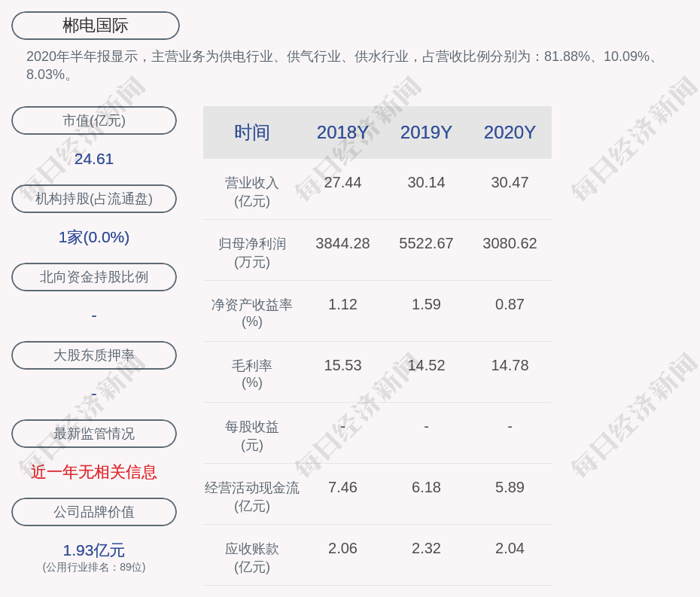Viewport: 700px width, 597px height.
Task: Select gross margin value 14.78
Action: pos(510,365)
